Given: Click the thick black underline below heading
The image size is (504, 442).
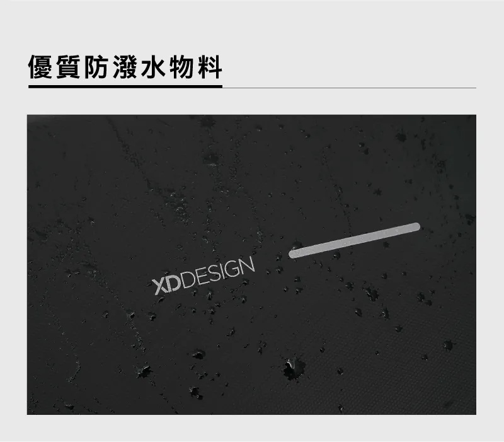Looking at the screenshot, I should [x=125, y=86].
